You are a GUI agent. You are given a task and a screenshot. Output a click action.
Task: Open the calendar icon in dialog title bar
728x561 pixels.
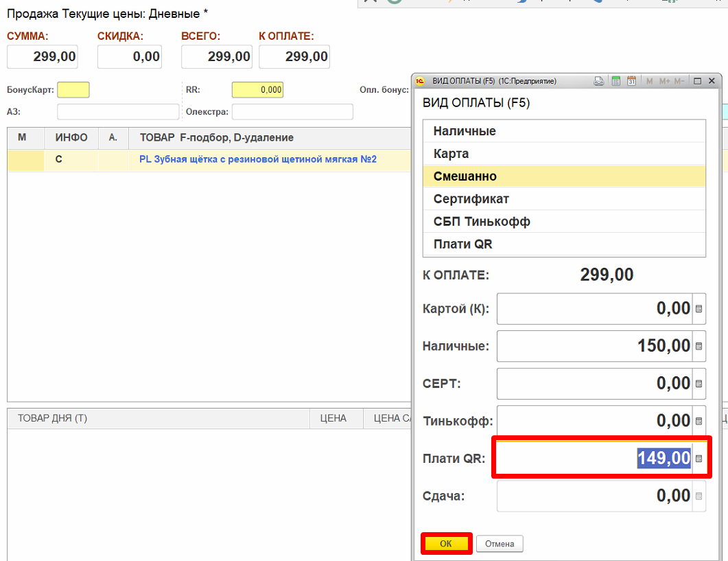(632, 81)
